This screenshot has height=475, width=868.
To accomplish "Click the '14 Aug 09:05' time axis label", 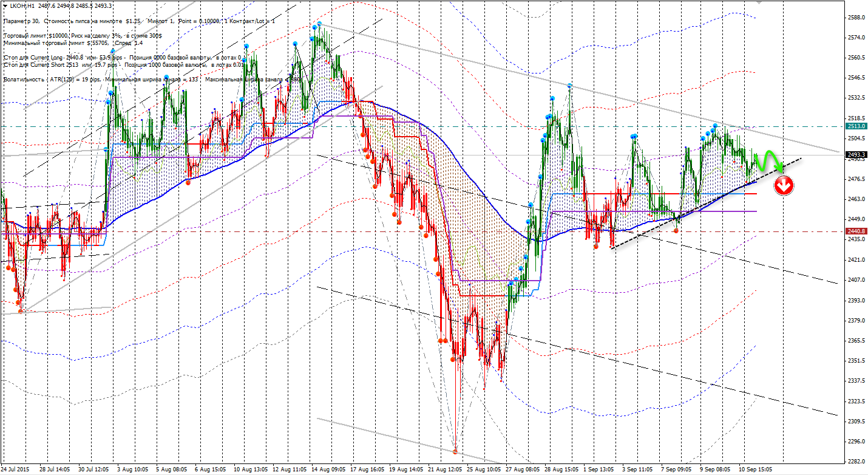I will click(328, 470).
